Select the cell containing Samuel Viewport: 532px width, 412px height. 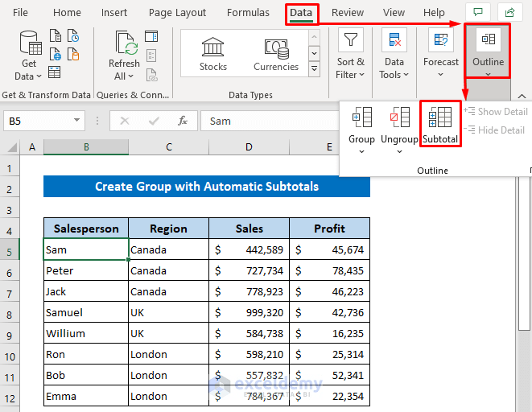(86, 312)
